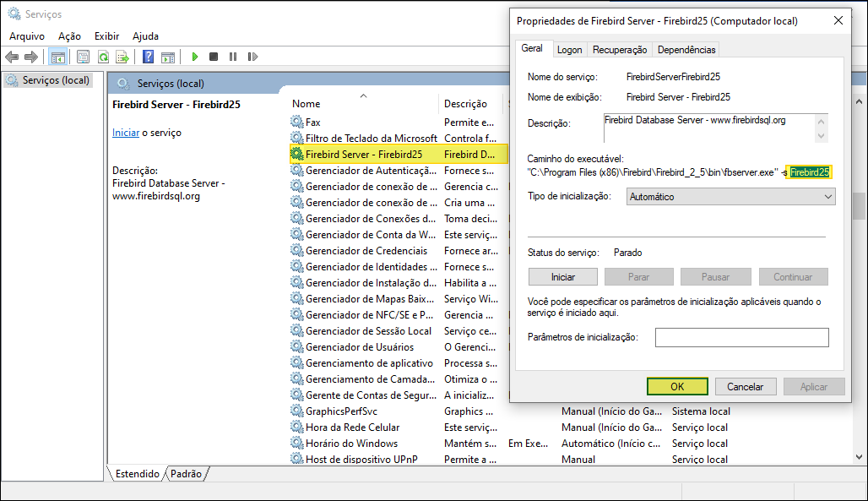Click the Export List toolbar icon
The height and width of the screenshot is (501, 868).
pyautogui.click(x=122, y=57)
